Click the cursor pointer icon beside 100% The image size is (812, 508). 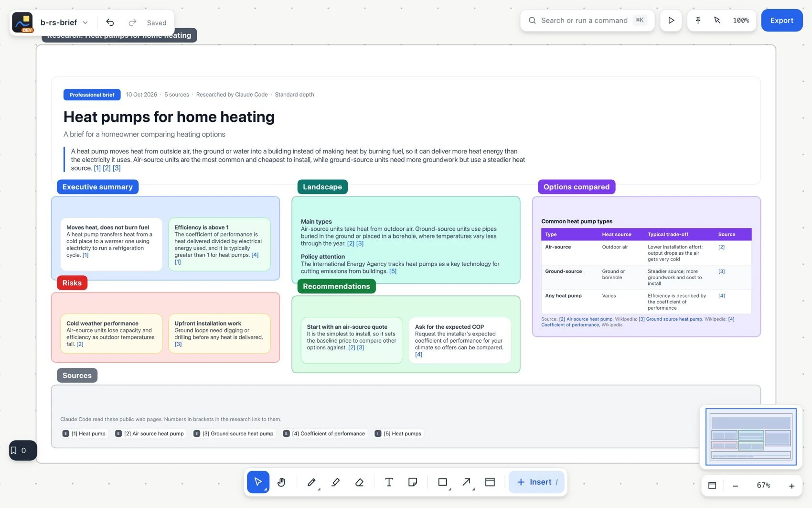pos(717,21)
